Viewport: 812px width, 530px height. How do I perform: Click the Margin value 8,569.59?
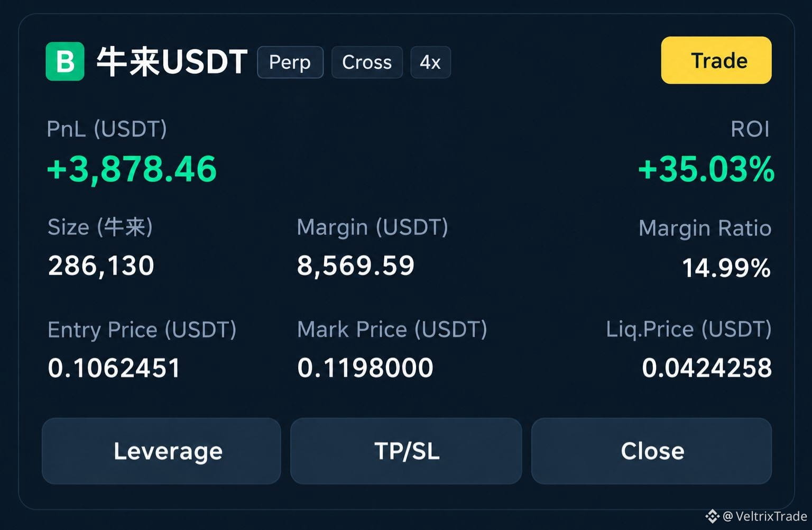coord(356,266)
